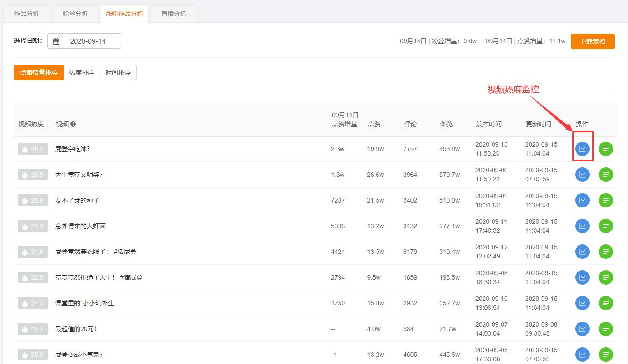
Task: Click info icon next to 视频 header
Action: pyautogui.click(x=73, y=124)
